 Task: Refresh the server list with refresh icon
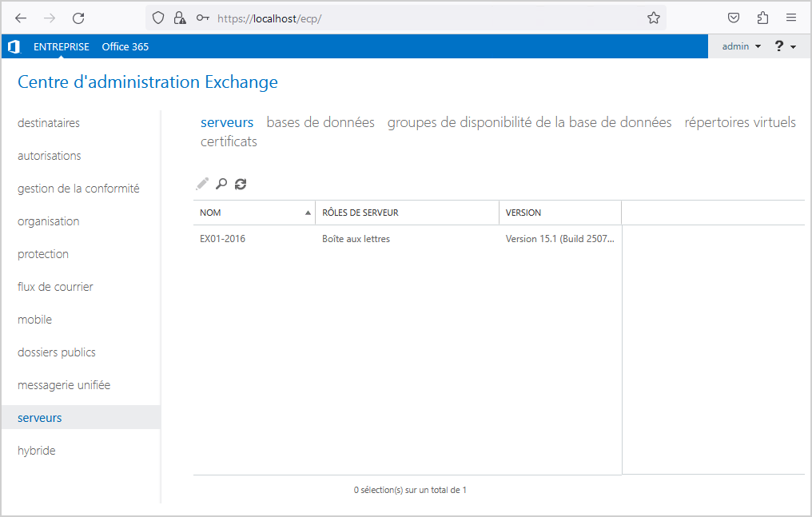coord(241,184)
